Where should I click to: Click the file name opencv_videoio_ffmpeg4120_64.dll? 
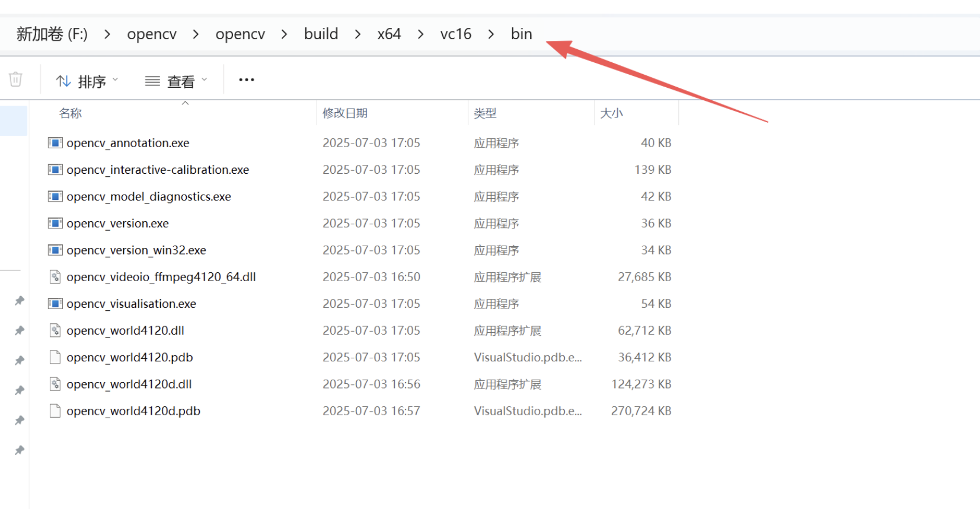pyautogui.click(x=161, y=277)
